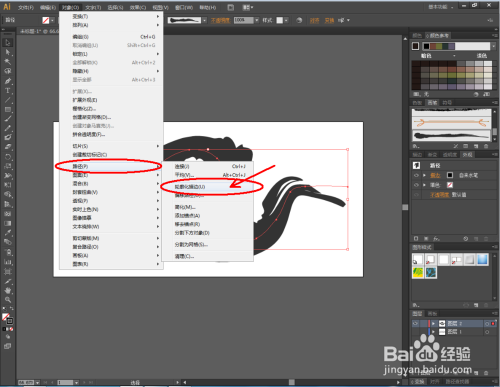Viewport: 500px width, 387px height.
Task: Select the Hand tool
Action: 8,290
